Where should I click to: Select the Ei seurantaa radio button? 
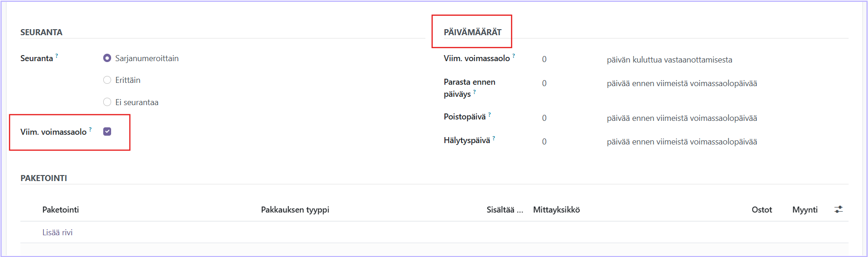pos(107,102)
